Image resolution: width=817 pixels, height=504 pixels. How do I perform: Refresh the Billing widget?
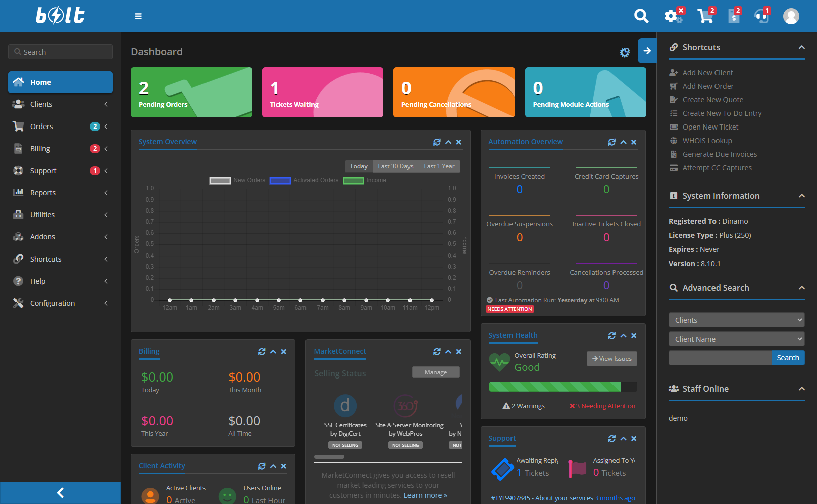coord(262,352)
